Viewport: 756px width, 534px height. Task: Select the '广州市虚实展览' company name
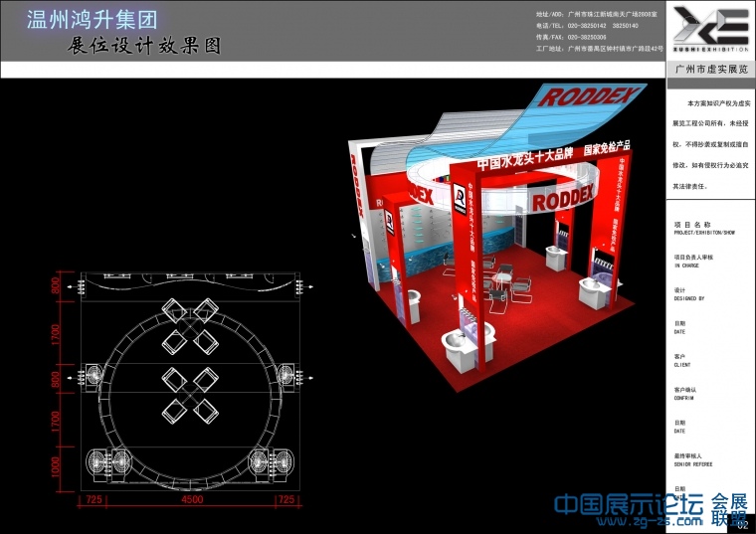click(x=711, y=70)
